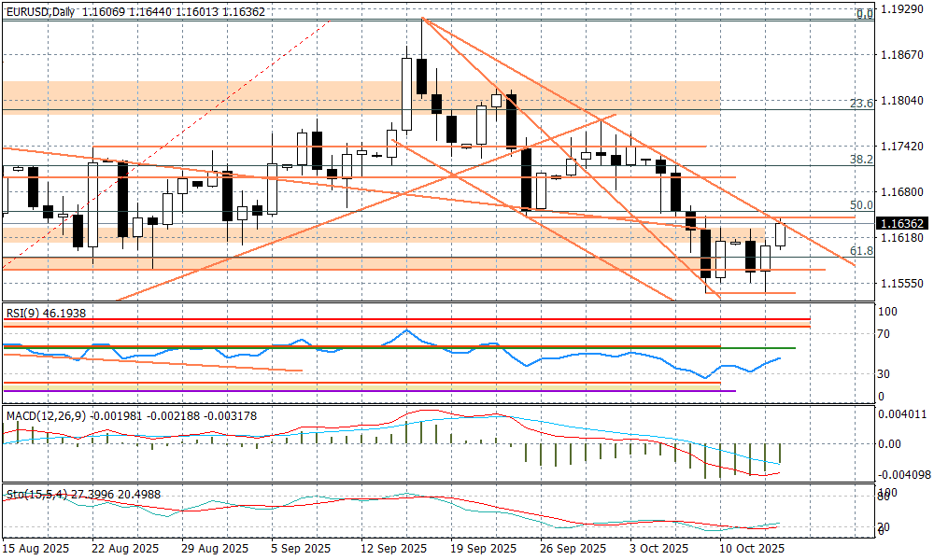The width and height of the screenshot is (934, 560).
Task: Select the current price tag 1.16362
Action: coord(902,224)
